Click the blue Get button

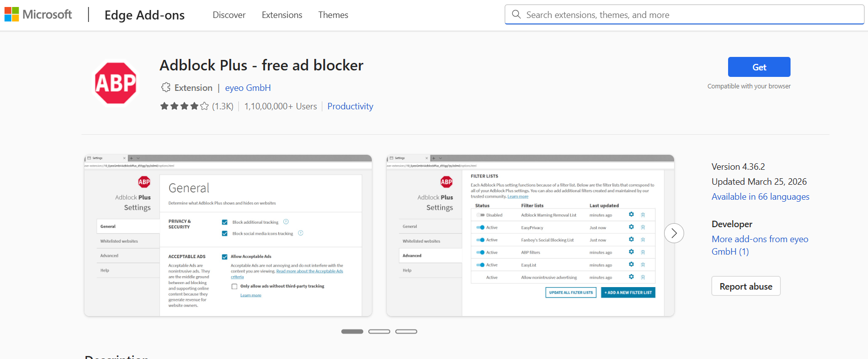pos(759,67)
